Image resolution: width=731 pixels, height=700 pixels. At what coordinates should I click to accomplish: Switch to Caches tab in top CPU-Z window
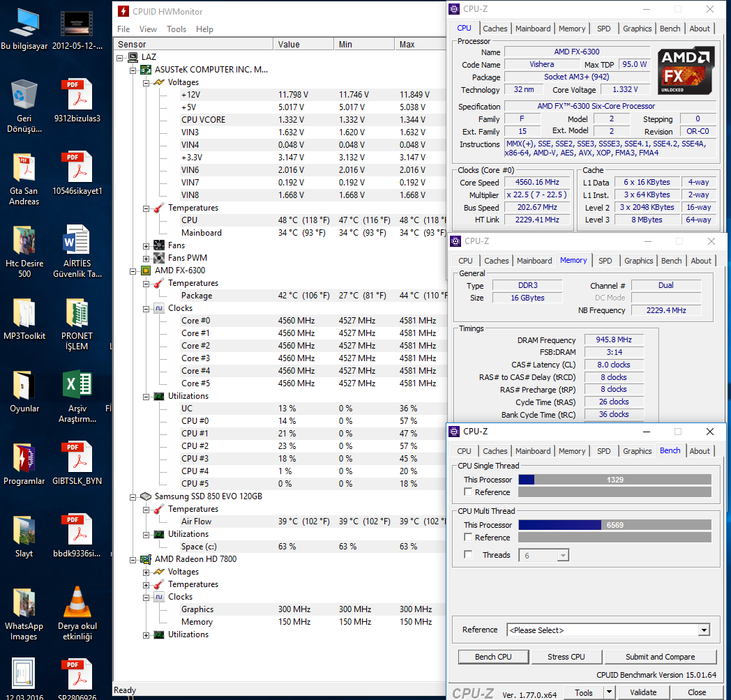click(x=495, y=29)
